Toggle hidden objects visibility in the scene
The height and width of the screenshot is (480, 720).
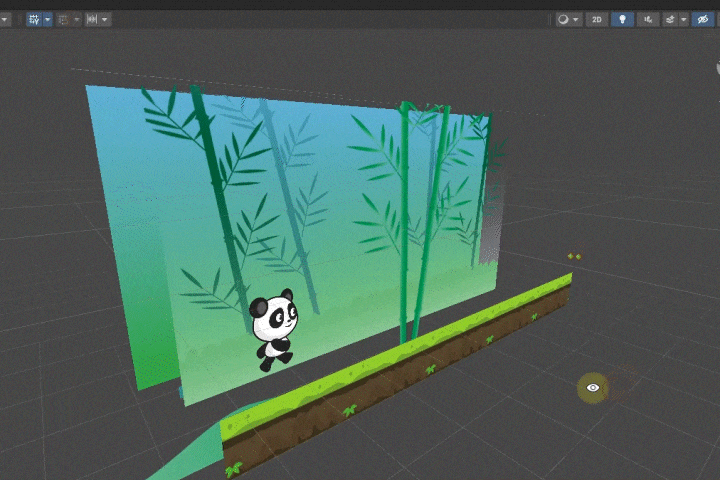tap(702, 19)
